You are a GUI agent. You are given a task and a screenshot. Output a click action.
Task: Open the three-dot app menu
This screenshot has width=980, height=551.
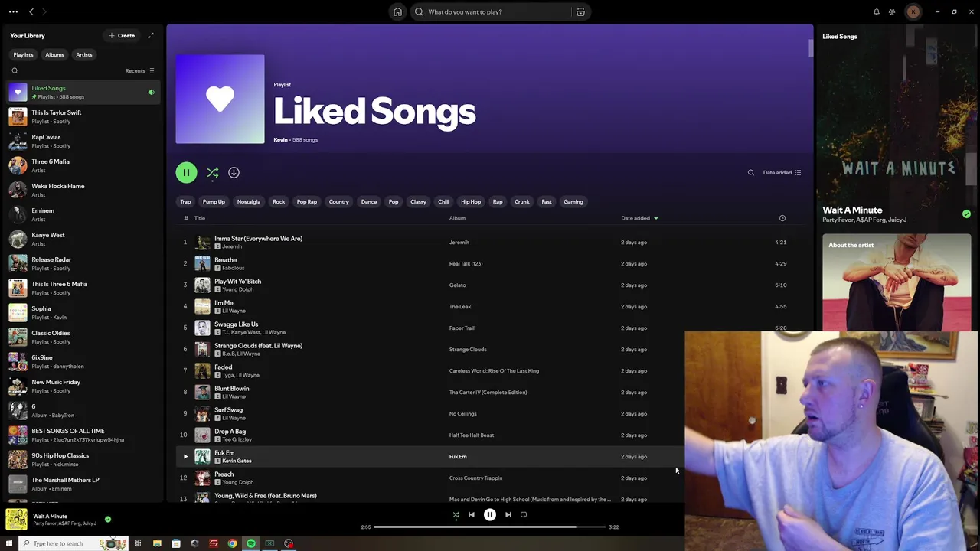click(x=13, y=11)
